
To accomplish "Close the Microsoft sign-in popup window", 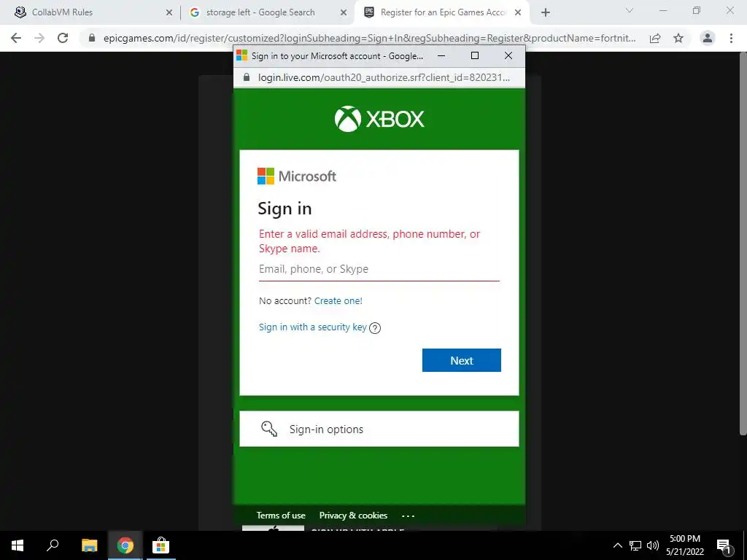I will pyautogui.click(x=508, y=55).
